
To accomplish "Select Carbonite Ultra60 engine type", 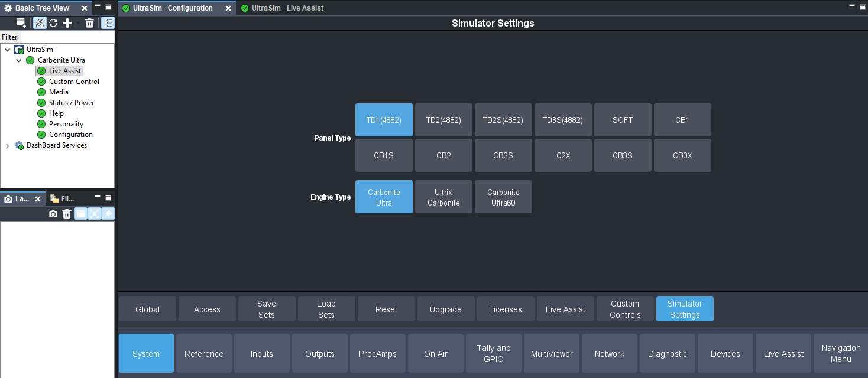I will point(503,197).
